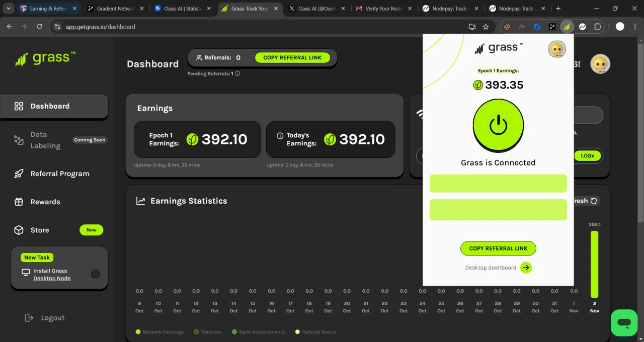Switch to the first Nodepay tab
Viewport: 644px width, 342px height.
pos(451,9)
